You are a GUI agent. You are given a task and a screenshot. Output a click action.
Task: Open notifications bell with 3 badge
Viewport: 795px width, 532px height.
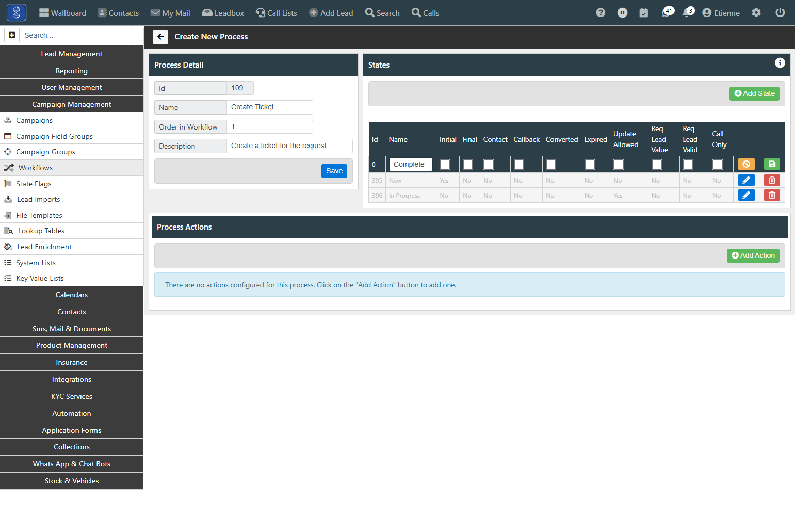point(688,12)
